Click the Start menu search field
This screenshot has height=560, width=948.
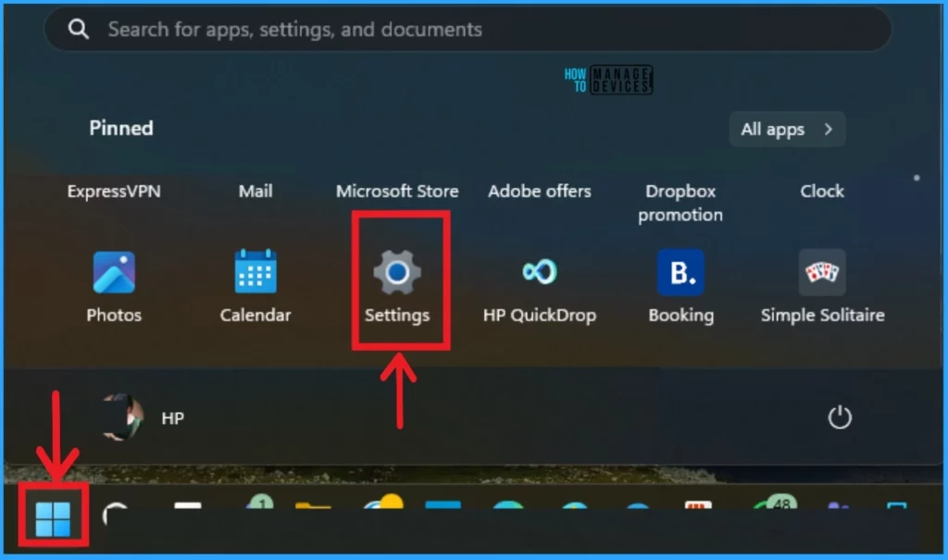(x=468, y=29)
